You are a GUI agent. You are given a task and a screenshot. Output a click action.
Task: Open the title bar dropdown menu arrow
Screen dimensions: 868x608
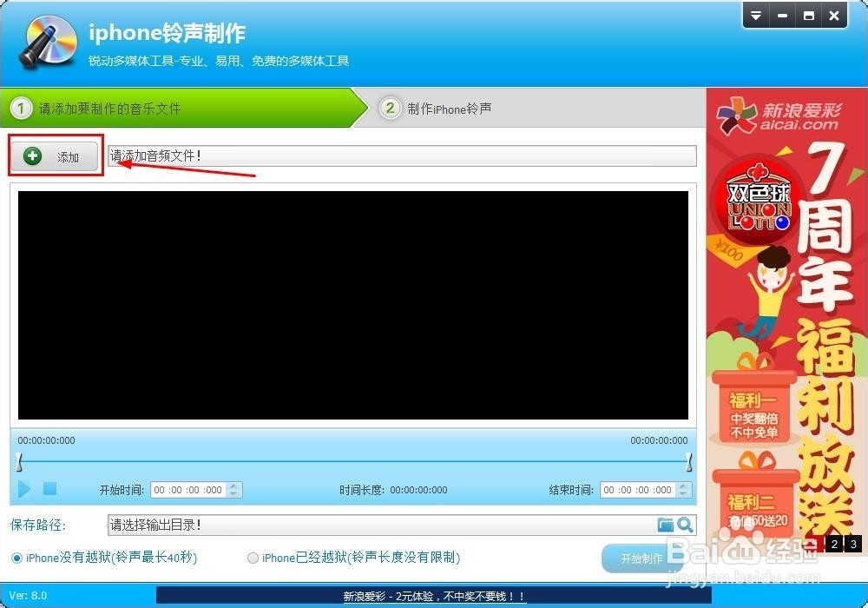(756, 16)
